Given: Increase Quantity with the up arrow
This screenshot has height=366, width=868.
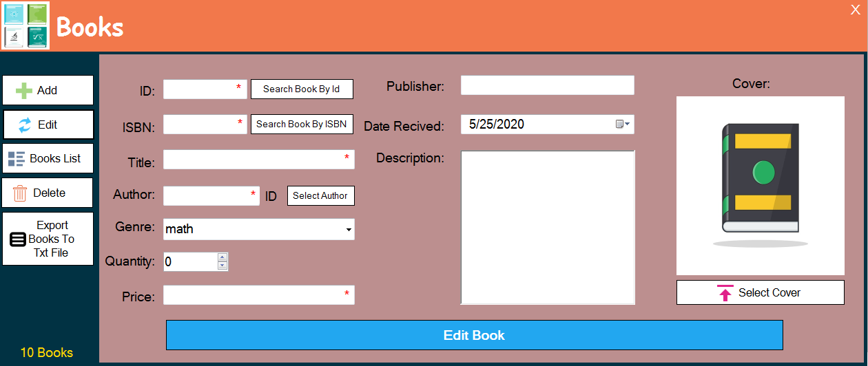Looking at the screenshot, I should [x=222, y=257].
